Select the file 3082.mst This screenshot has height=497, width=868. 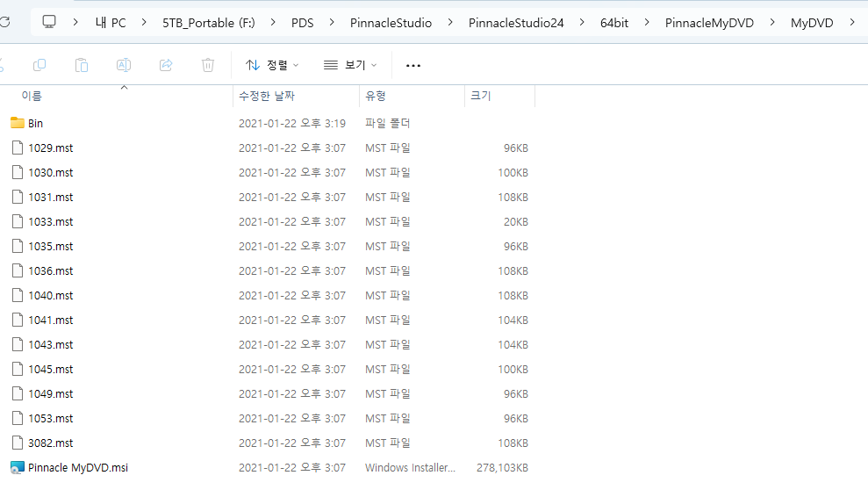point(50,443)
